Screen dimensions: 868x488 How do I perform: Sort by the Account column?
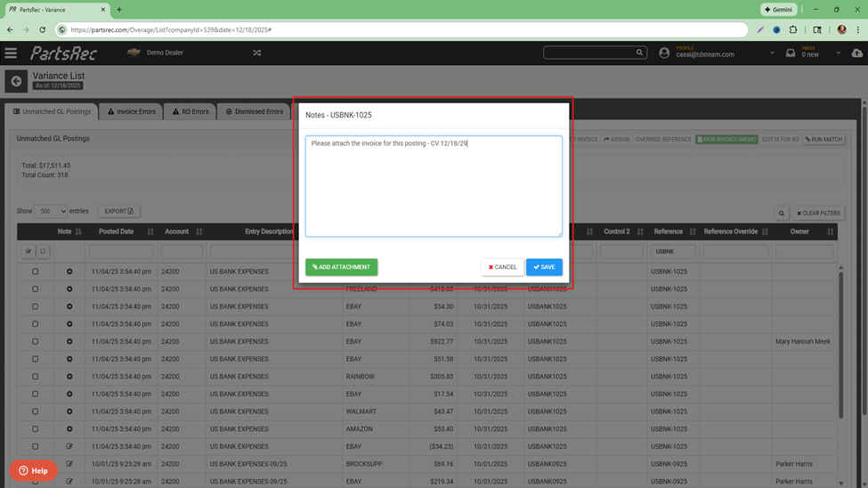[x=199, y=232]
